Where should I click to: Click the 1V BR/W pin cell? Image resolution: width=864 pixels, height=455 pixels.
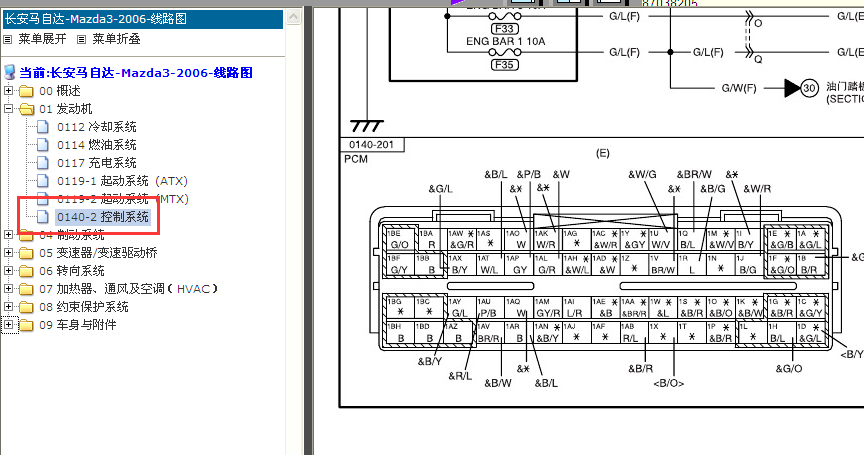[x=663, y=265]
